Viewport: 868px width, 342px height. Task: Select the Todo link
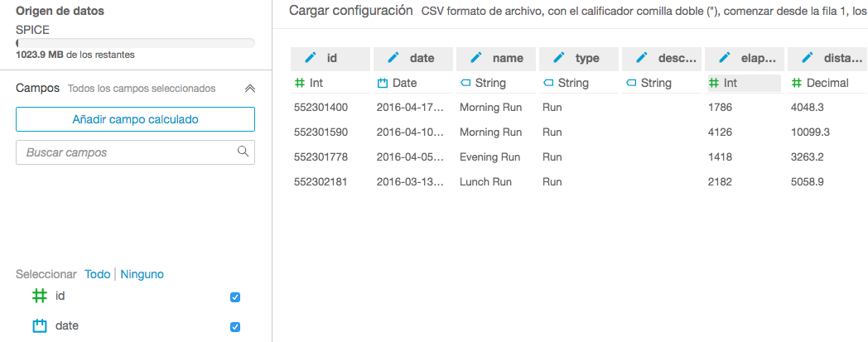tap(97, 274)
